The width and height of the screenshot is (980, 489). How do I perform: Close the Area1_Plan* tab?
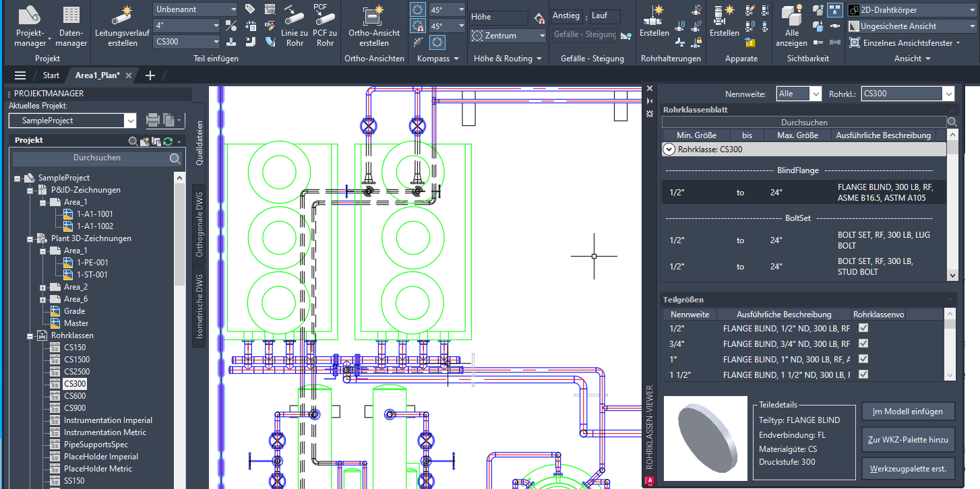129,75
